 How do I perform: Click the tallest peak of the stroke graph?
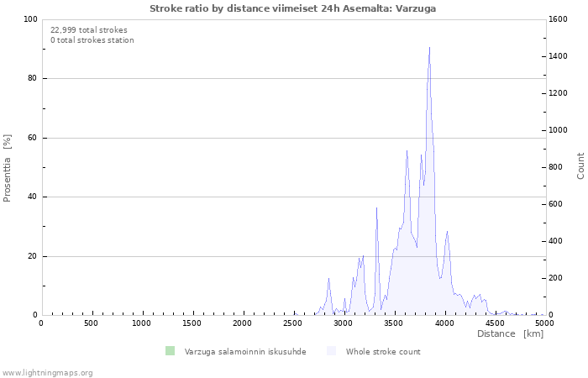point(429,49)
